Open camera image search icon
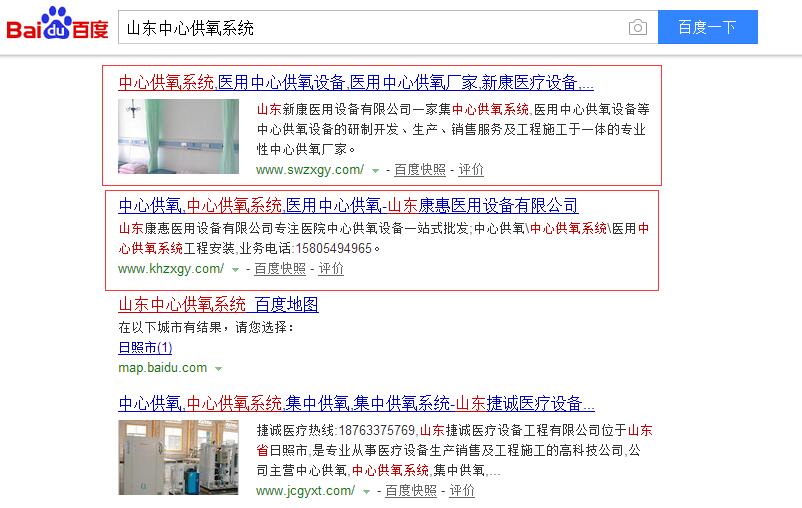 [x=637, y=27]
